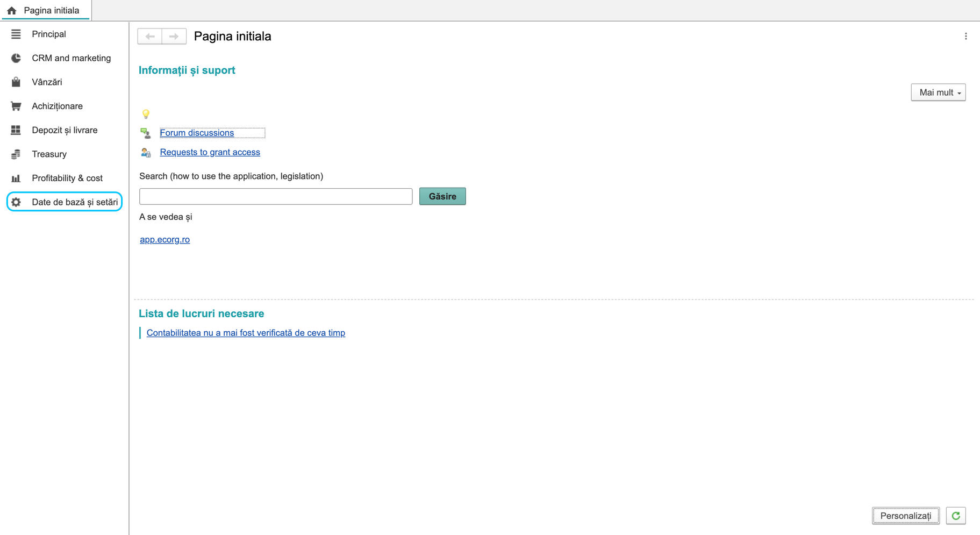Viewport: 980px width, 535px height.
Task: Expand the Mai mult dropdown
Action: [x=938, y=92]
